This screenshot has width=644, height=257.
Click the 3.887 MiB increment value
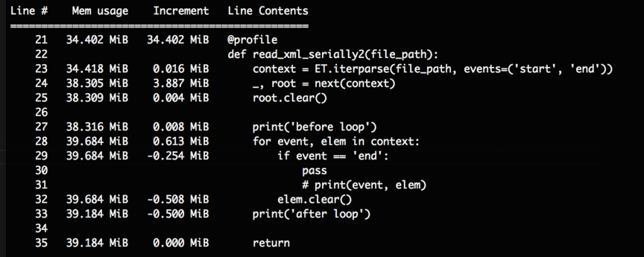pyautogui.click(x=181, y=84)
